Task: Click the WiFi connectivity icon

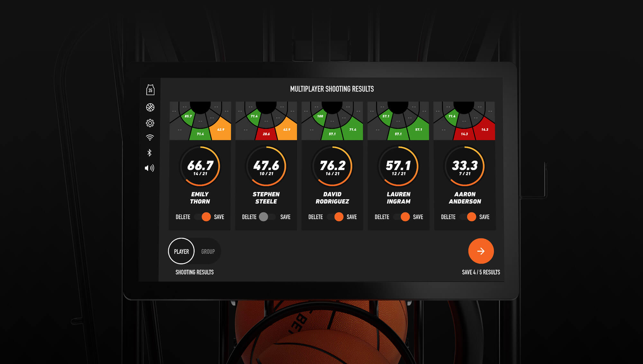Action: [150, 138]
